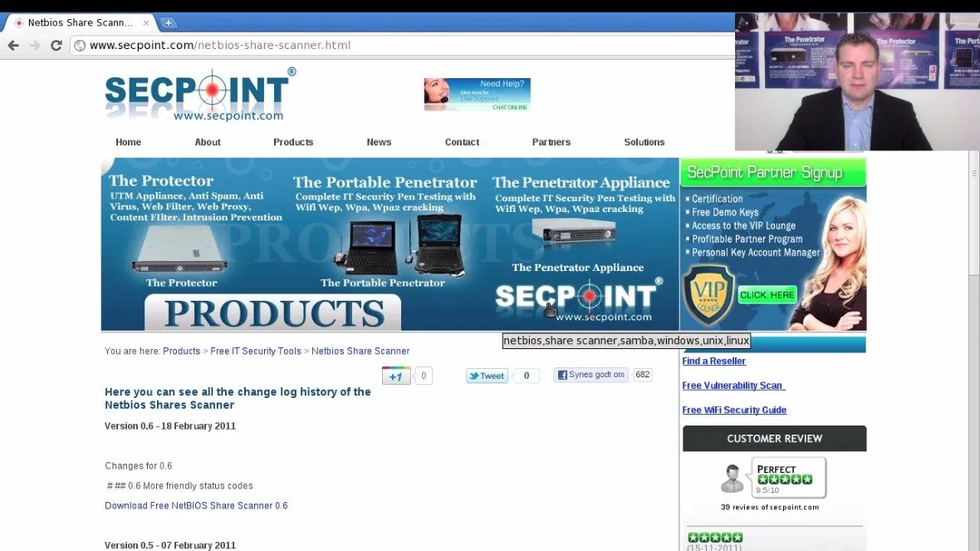Click the white SecPoint logo in the banner
Screen dimensions: 980x551
579,299
